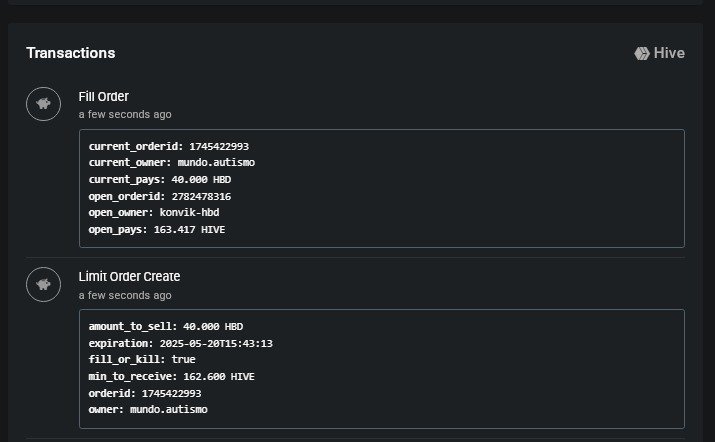
Task: Click current_pays 40.000 HBD line
Action: (160, 180)
